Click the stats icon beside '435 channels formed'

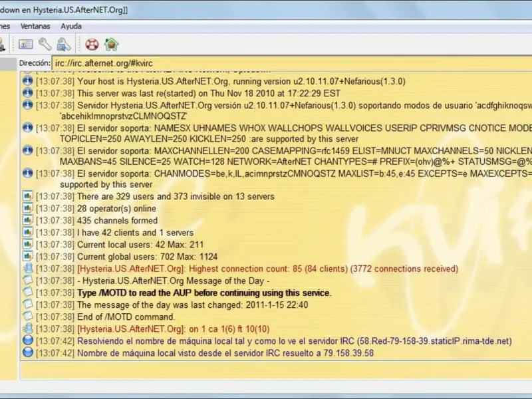[x=28, y=220]
